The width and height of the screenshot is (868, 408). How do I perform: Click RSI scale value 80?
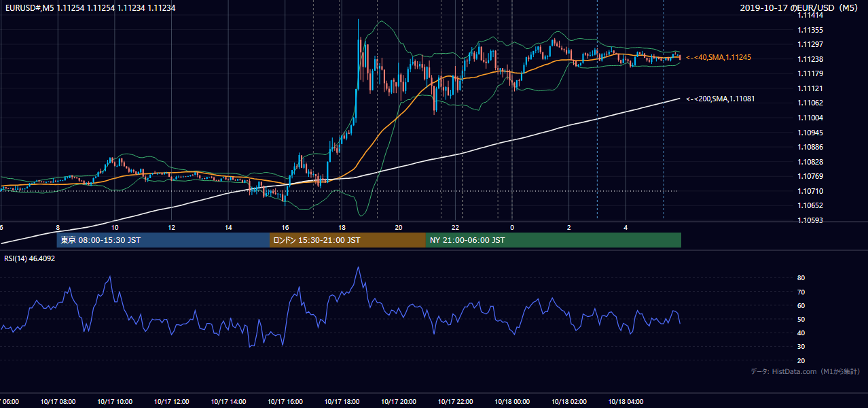point(801,278)
